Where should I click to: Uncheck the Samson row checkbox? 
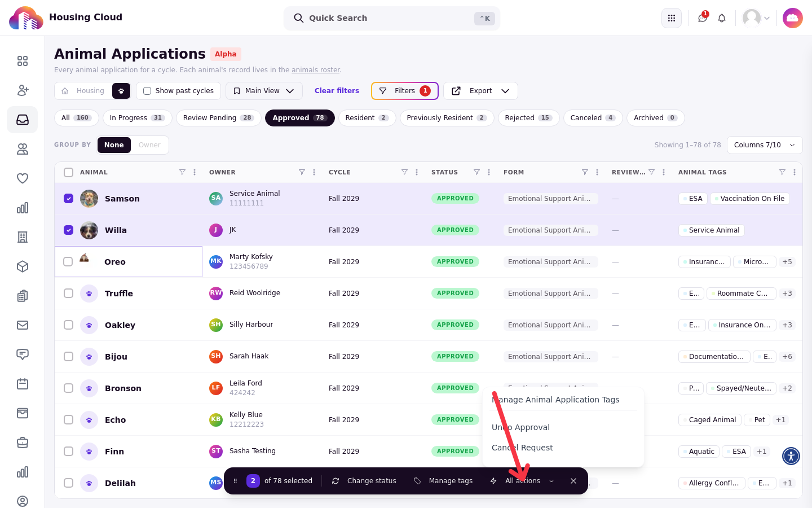pyautogui.click(x=68, y=198)
